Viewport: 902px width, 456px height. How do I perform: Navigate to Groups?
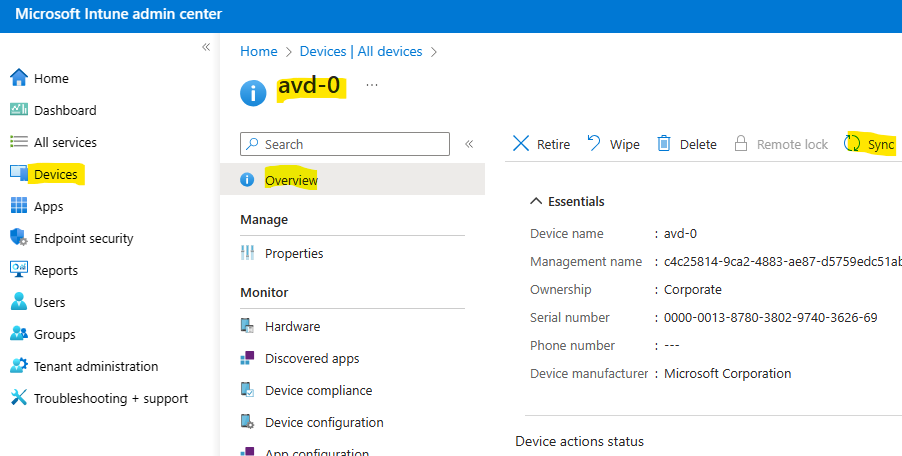pos(55,335)
